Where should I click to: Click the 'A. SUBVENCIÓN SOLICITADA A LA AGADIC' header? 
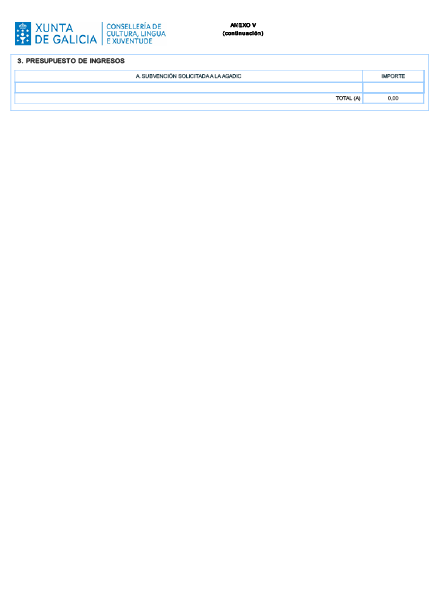pos(188,76)
